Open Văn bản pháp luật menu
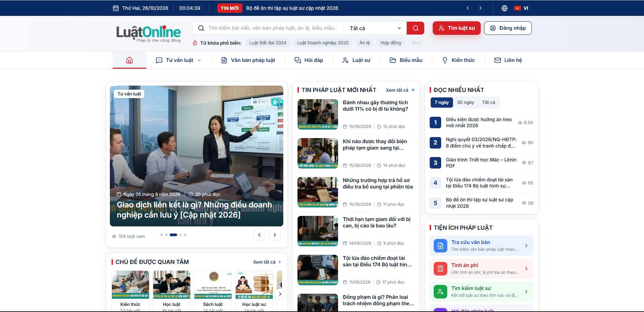Image resolution: width=644 pixels, height=312 pixels. click(248, 60)
